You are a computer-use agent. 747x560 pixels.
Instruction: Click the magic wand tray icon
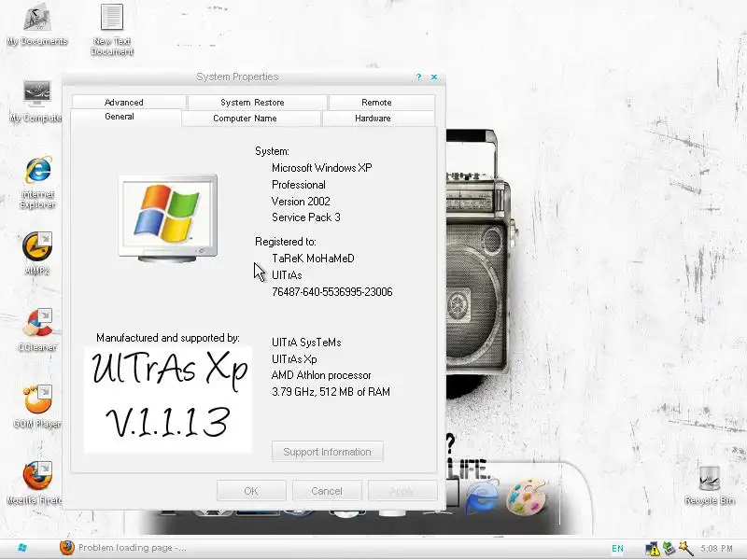pos(686,548)
